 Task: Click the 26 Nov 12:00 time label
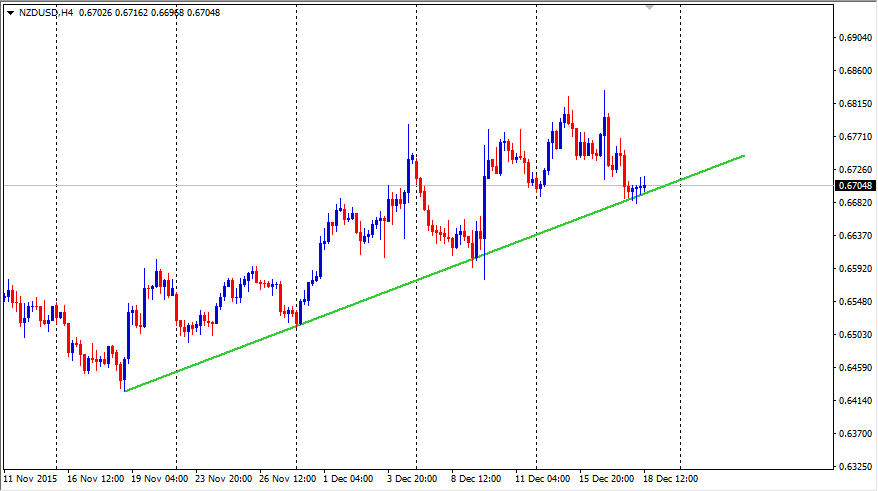click(x=288, y=479)
